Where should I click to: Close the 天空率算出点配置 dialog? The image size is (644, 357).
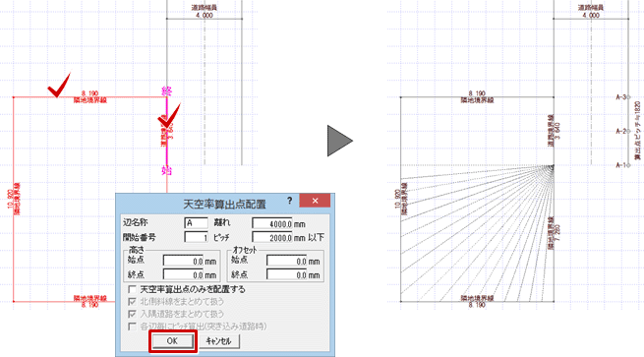[315, 201]
